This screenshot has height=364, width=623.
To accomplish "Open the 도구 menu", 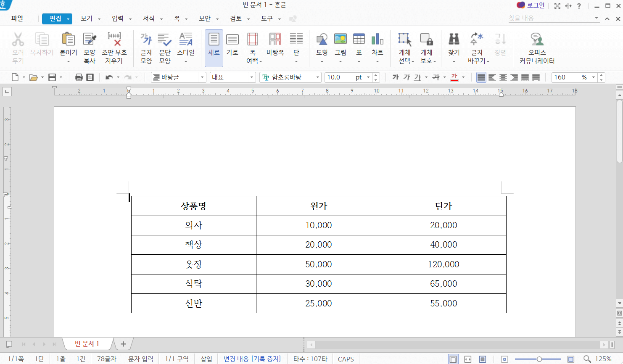I will pos(267,18).
